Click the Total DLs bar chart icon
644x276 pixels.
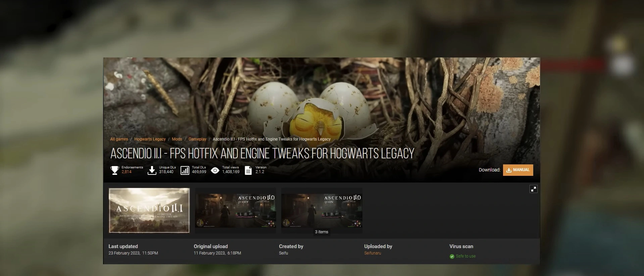185,170
